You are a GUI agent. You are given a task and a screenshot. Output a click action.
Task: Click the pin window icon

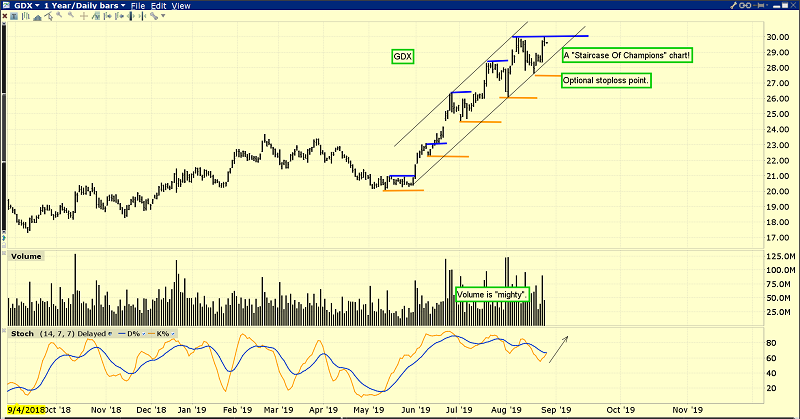click(758, 6)
